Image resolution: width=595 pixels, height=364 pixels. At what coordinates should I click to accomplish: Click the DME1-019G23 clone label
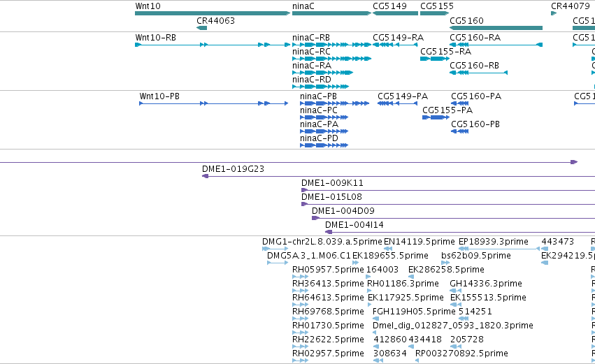click(233, 169)
